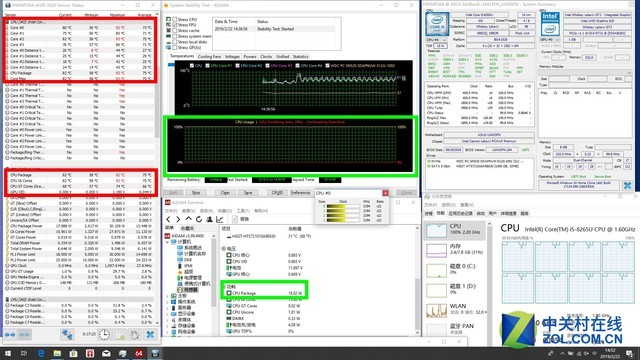Click the network computers icon in HWiNFO toolbar
The width and height of the screenshot is (640, 360).
67,334
